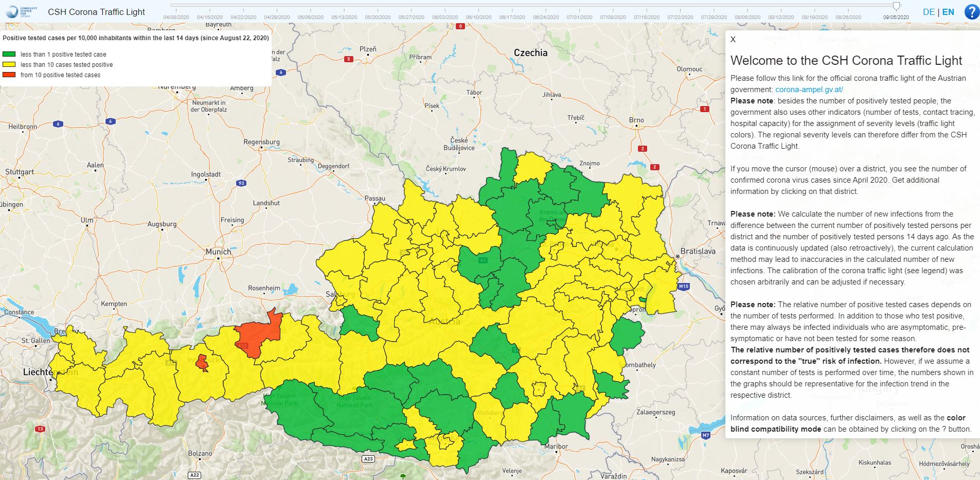Select the green Krems an der Donau district
This screenshot has width=980, height=480.
(x=545, y=216)
